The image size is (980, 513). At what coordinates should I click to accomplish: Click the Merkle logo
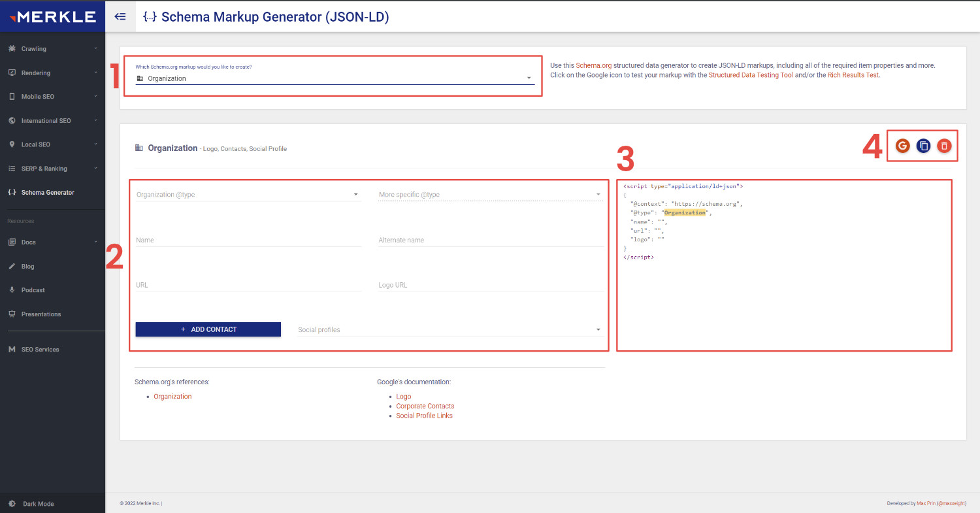(53, 17)
